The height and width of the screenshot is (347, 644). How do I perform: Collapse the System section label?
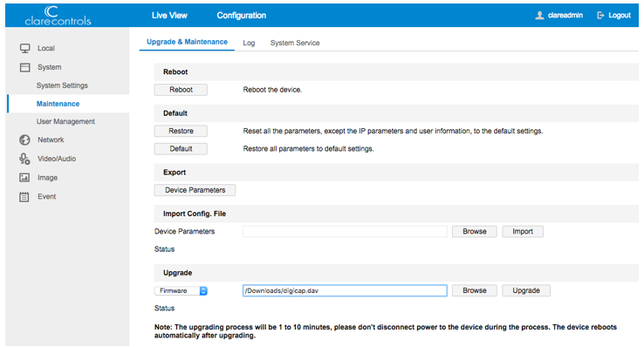(x=49, y=67)
